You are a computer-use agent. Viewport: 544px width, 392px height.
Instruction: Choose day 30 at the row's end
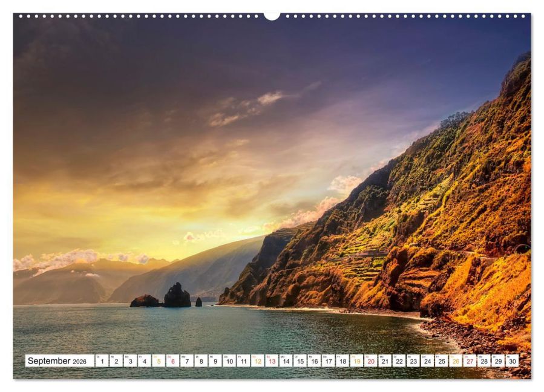pyautogui.click(x=513, y=361)
